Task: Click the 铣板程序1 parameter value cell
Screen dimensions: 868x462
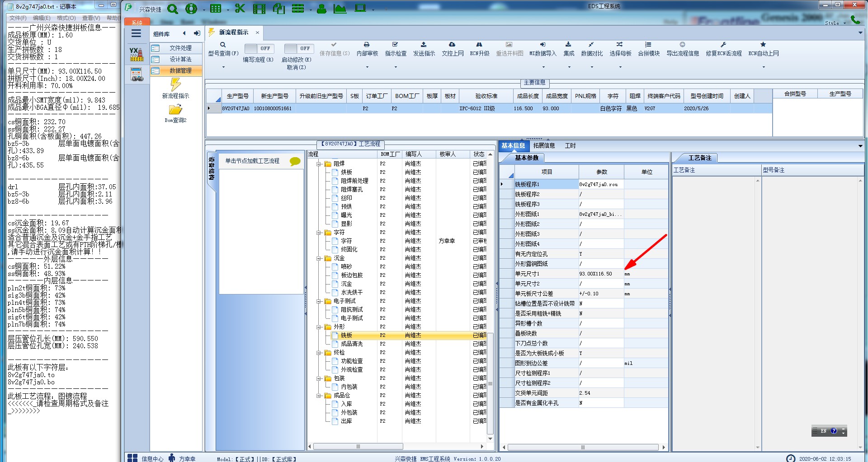Action: pyautogui.click(x=601, y=184)
